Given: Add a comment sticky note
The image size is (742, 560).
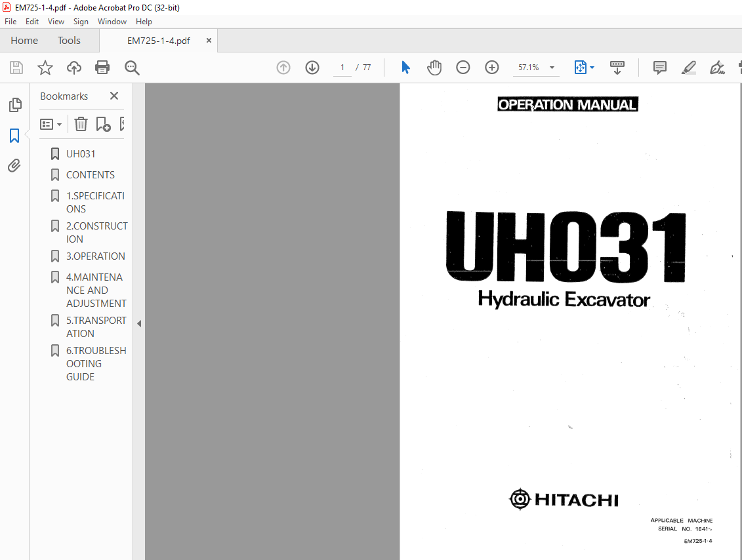Looking at the screenshot, I should 659,68.
